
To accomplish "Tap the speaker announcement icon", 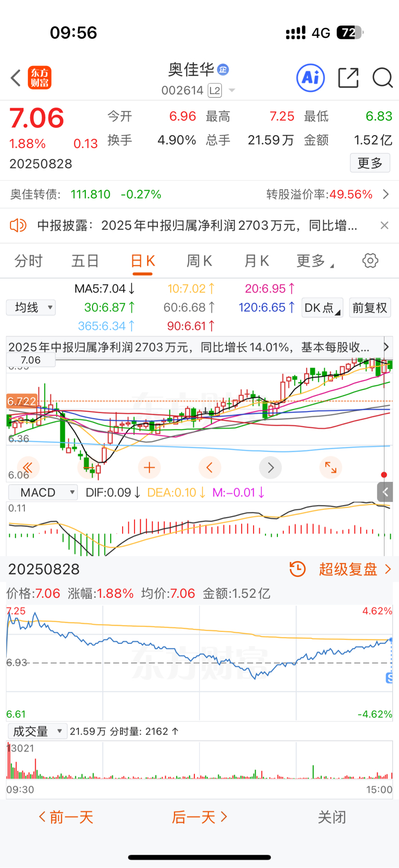I will [x=18, y=226].
